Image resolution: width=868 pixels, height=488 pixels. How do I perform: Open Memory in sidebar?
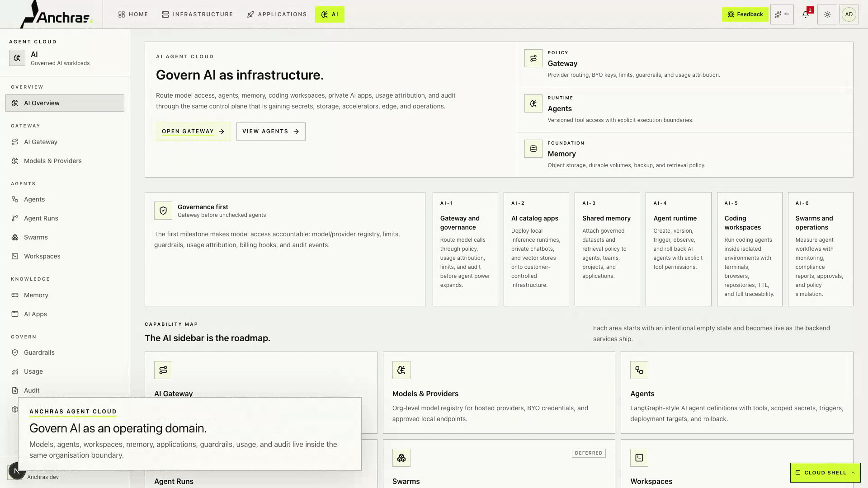[x=65, y=295]
